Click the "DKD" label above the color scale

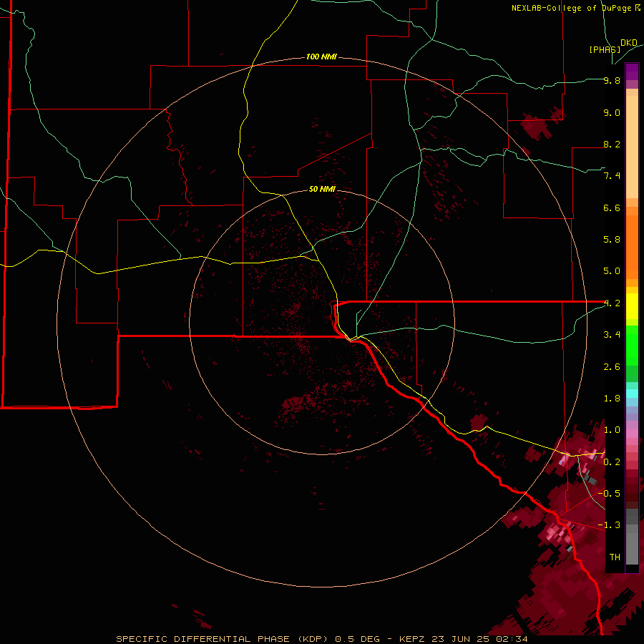click(x=629, y=43)
